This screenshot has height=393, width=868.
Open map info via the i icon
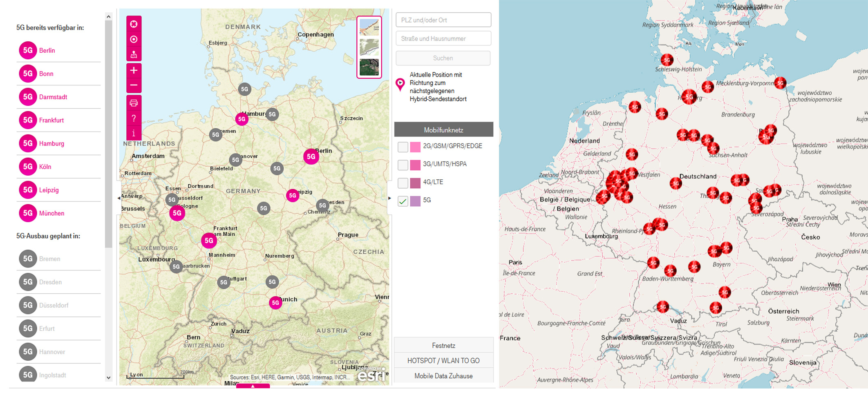134,133
